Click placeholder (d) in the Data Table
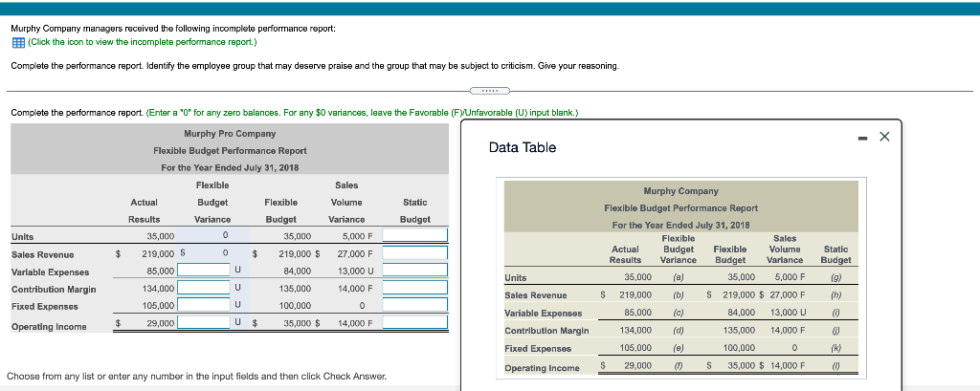 (679, 330)
